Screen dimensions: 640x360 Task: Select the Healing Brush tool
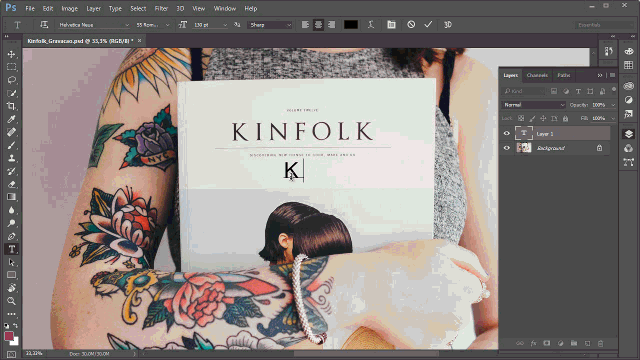coord(11,132)
